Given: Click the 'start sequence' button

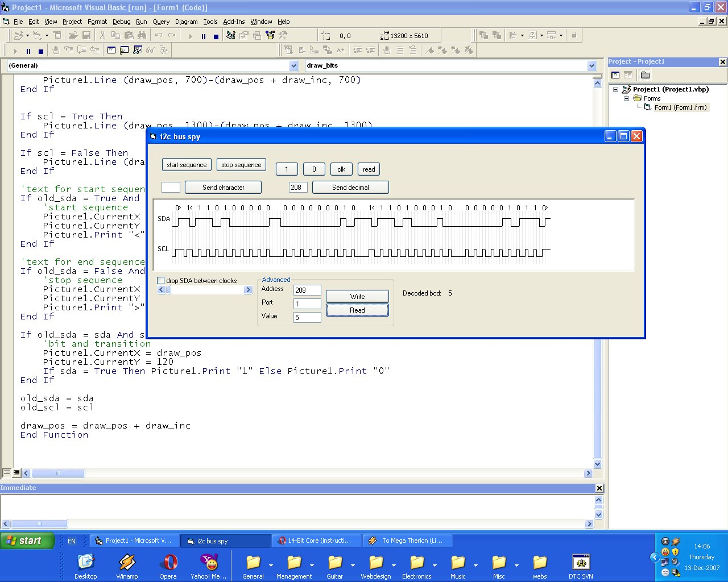Looking at the screenshot, I should [x=187, y=165].
